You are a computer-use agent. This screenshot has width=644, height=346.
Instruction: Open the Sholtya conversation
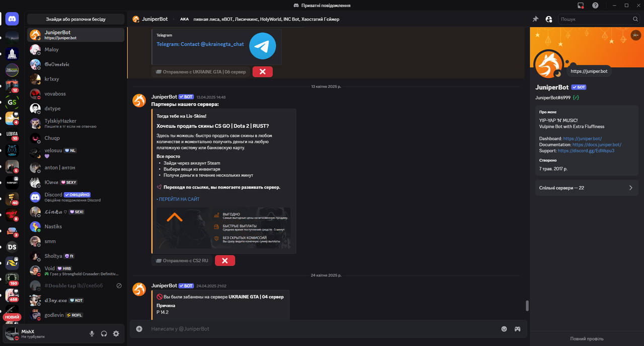76,256
